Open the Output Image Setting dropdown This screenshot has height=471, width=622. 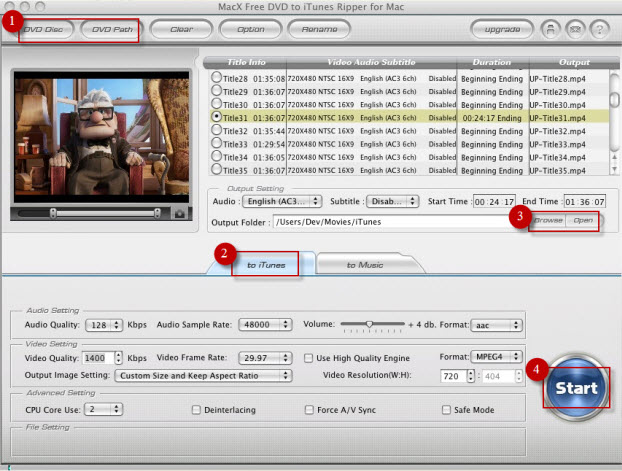203,376
